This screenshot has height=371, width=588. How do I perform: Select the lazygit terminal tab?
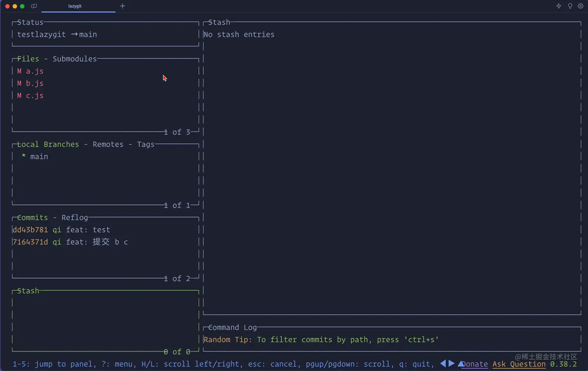click(78, 6)
